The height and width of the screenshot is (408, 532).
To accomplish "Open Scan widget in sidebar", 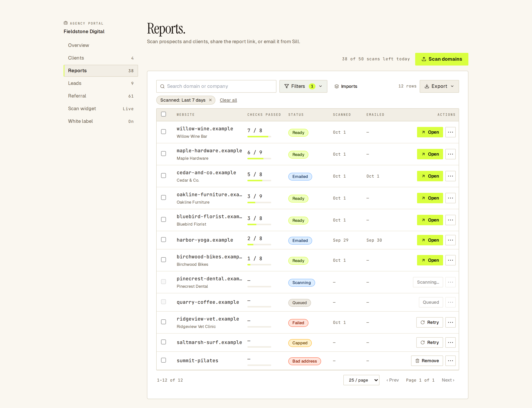I will click(x=101, y=109).
